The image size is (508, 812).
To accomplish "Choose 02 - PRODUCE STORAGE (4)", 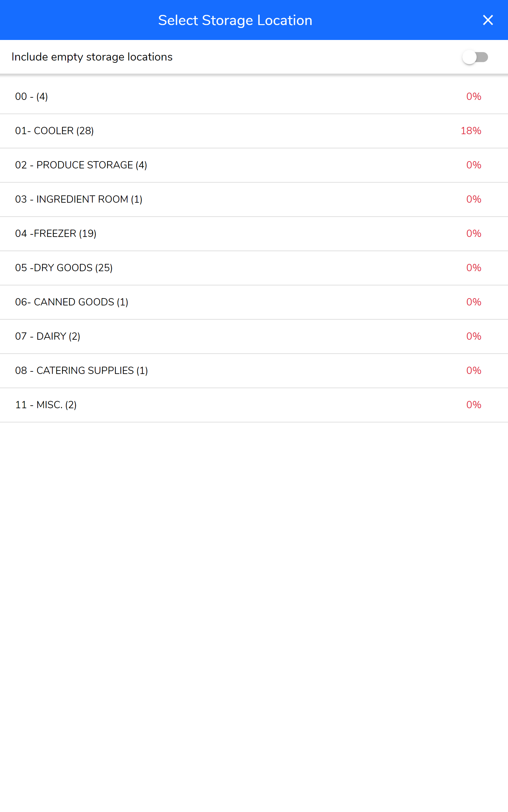I will pos(81,165).
